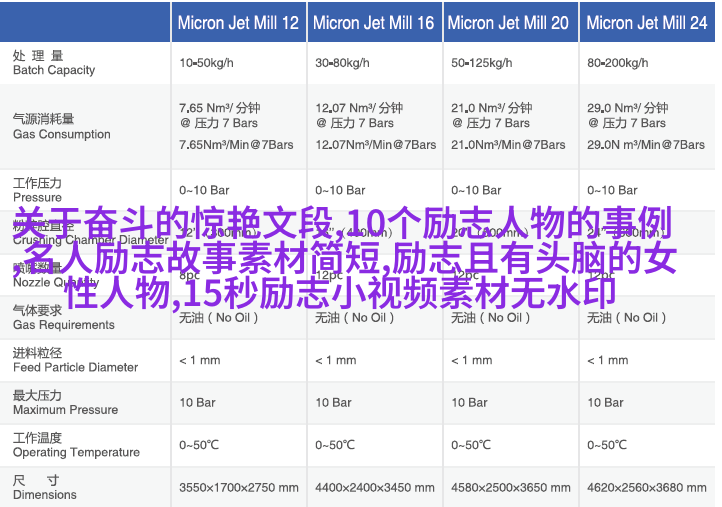Select the '80-200kg/h' capacity cell
Viewport: 722px width, 507px height.
(x=617, y=63)
